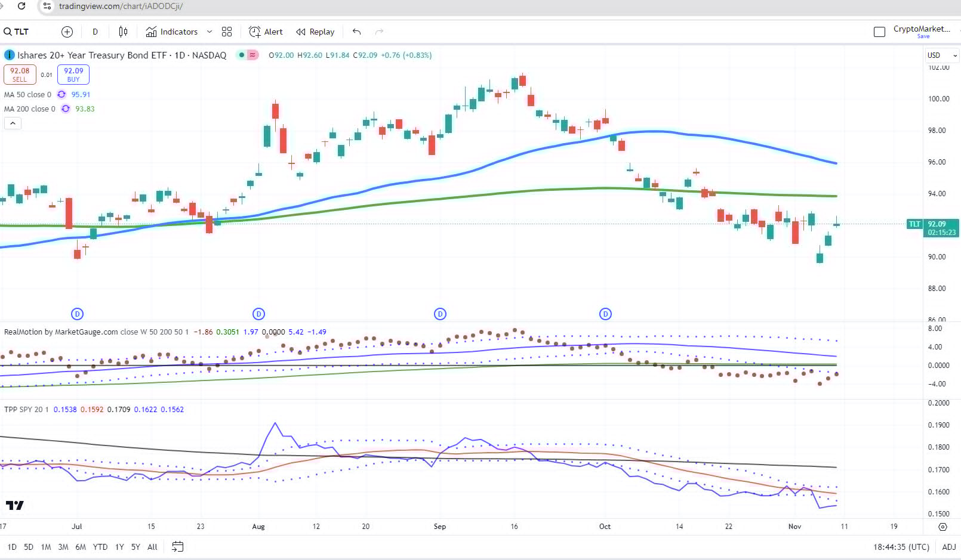The width and height of the screenshot is (961, 560).
Task: Click the compare or add symbol plus icon
Action: 67,32
